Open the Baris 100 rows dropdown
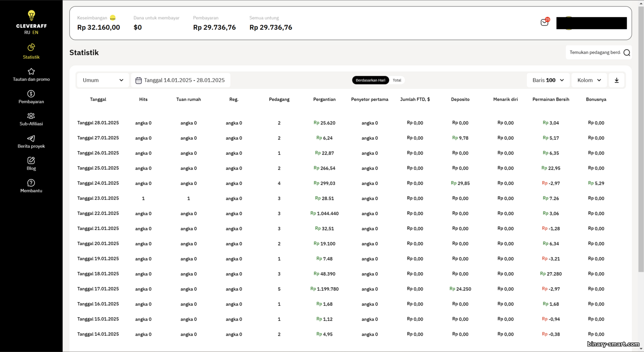 (548, 80)
